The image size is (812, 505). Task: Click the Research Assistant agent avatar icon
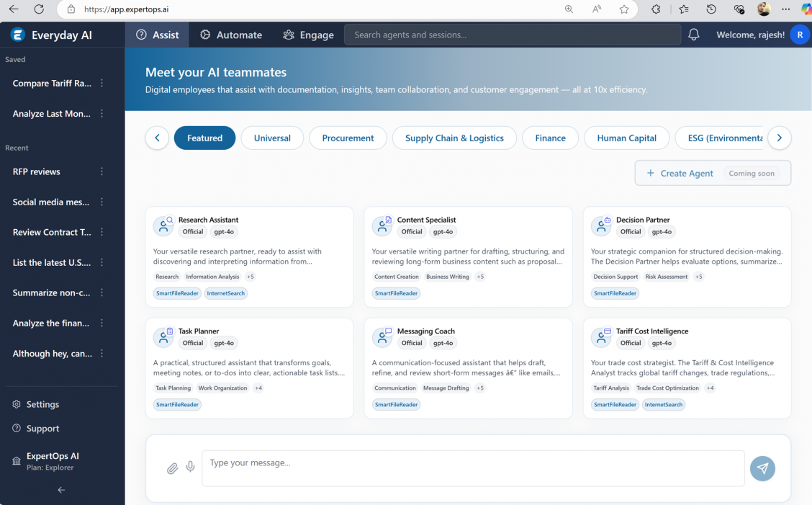pos(163,225)
